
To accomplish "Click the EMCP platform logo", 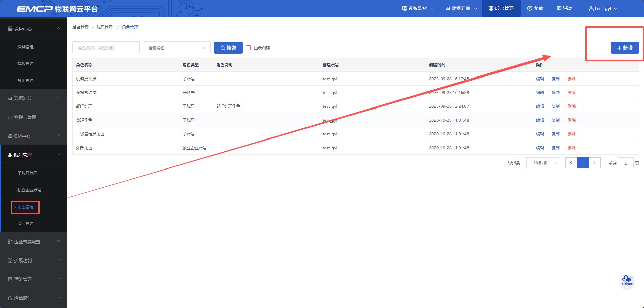I will (x=57, y=9).
